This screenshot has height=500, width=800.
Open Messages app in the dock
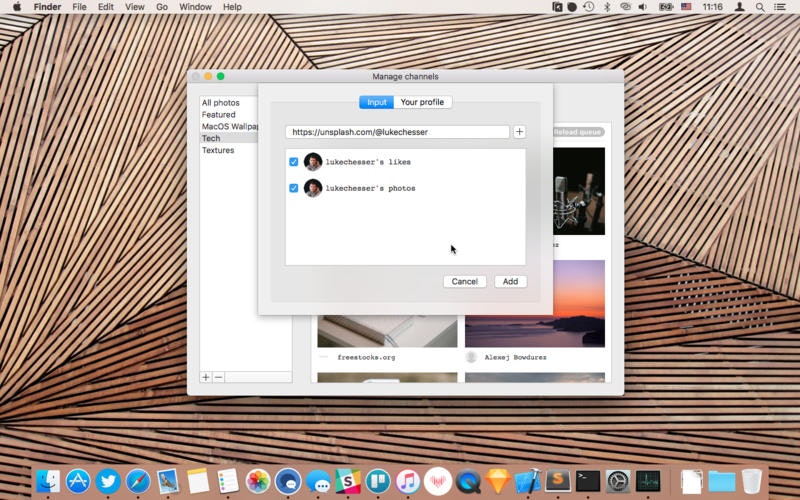pyautogui.click(x=318, y=481)
